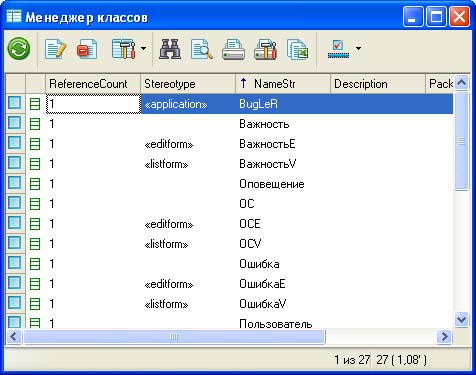This screenshot has width=476, height=375.
Task: Click «editform» stereotype in ОСE row
Action: click(169, 224)
